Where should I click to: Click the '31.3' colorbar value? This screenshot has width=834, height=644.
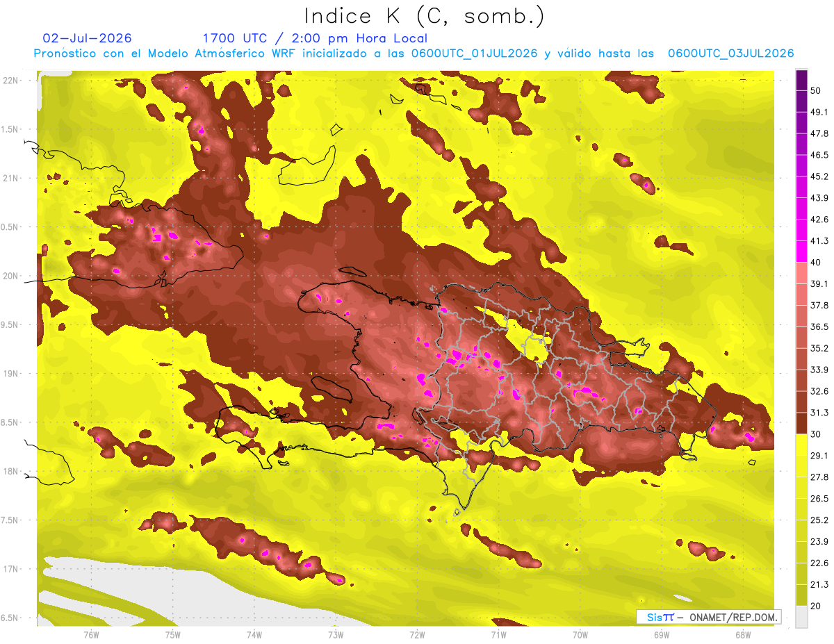819,413
